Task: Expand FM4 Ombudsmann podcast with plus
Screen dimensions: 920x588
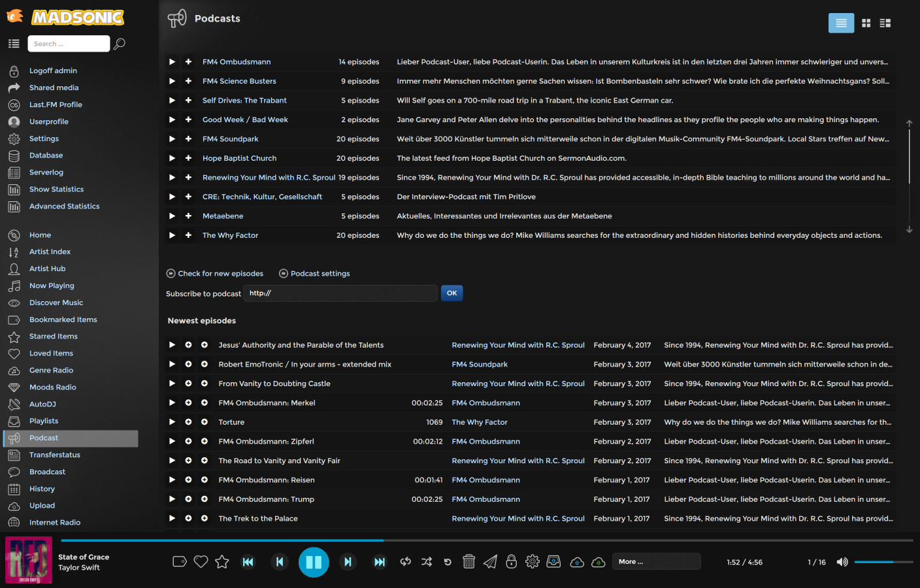Action: pyautogui.click(x=188, y=62)
